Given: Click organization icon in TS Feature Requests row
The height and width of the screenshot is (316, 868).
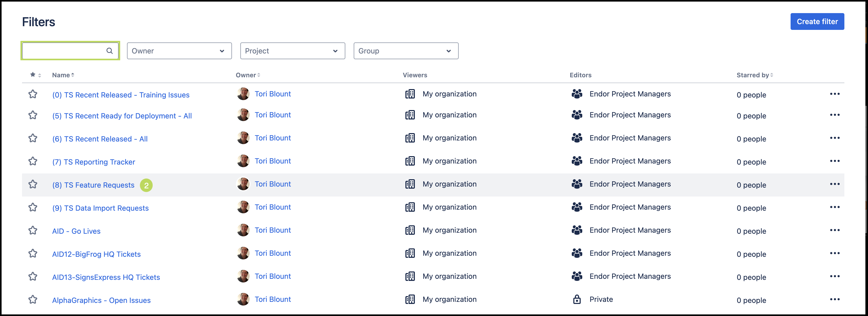Looking at the screenshot, I should tap(410, 184).
